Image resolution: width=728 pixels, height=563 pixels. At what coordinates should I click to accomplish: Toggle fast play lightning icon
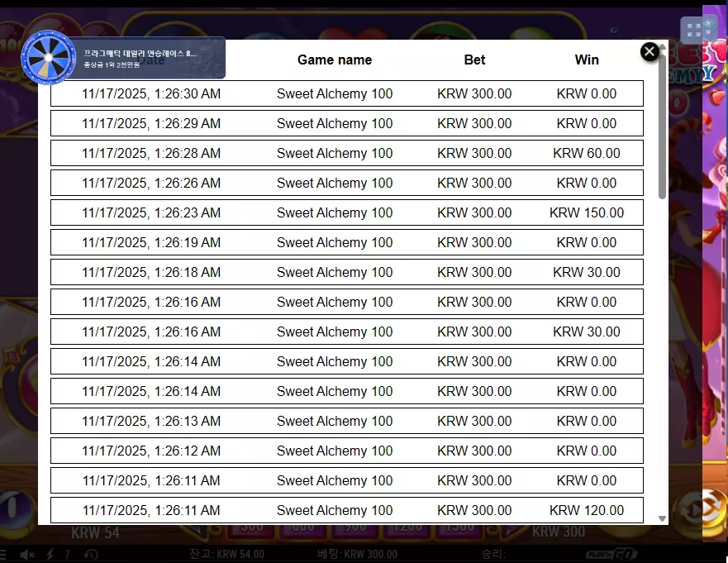pyautogui.click(x=50, y=554)
